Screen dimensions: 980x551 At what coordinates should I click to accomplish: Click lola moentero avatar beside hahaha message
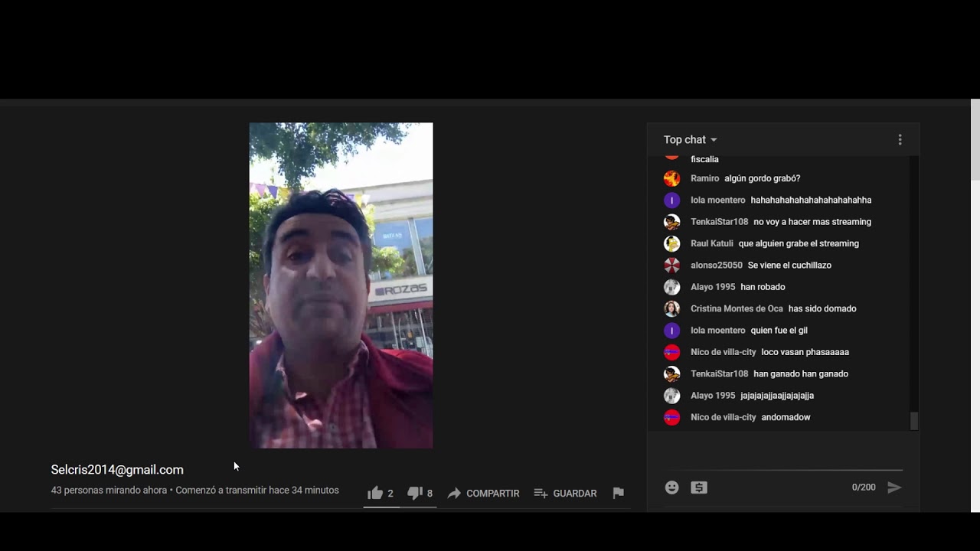coord(671,201)
